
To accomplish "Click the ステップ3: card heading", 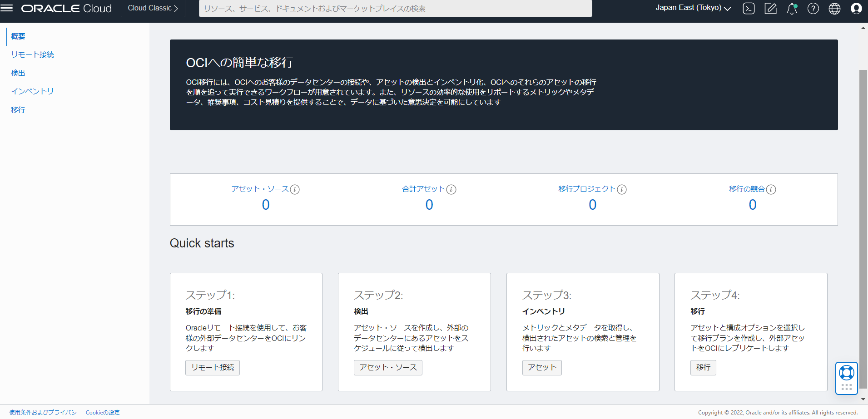I will (547, 295).
